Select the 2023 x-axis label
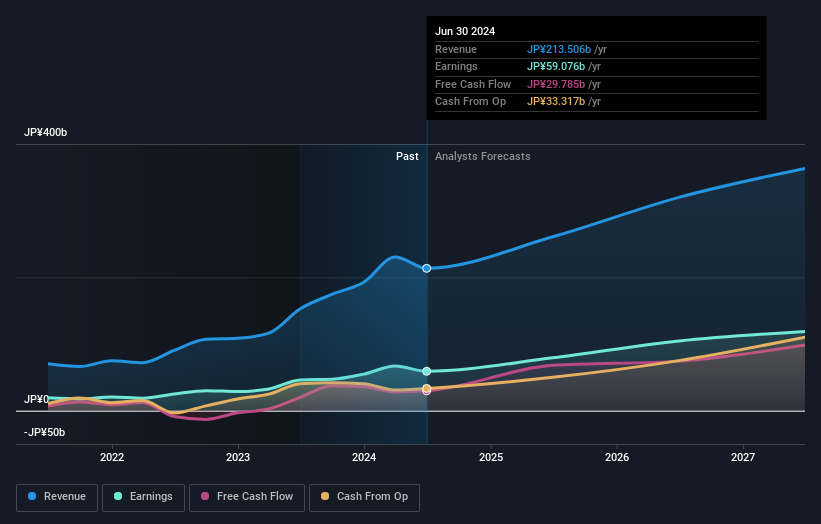Image resolution: width=821 pixels, height=524 pixels. [238, 457]
